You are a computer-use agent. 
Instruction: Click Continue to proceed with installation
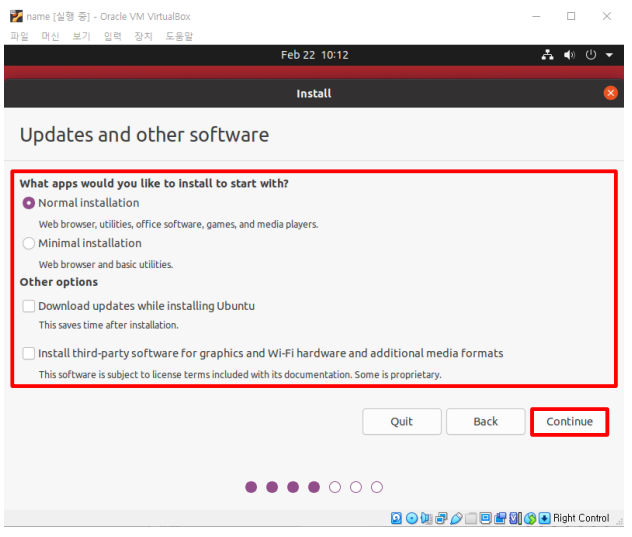[569, 421]
